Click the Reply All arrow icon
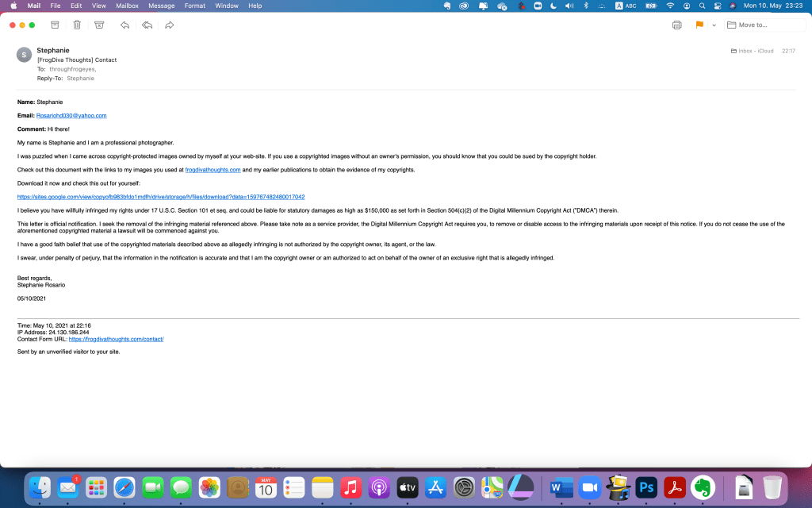 (x=147, y=25)
